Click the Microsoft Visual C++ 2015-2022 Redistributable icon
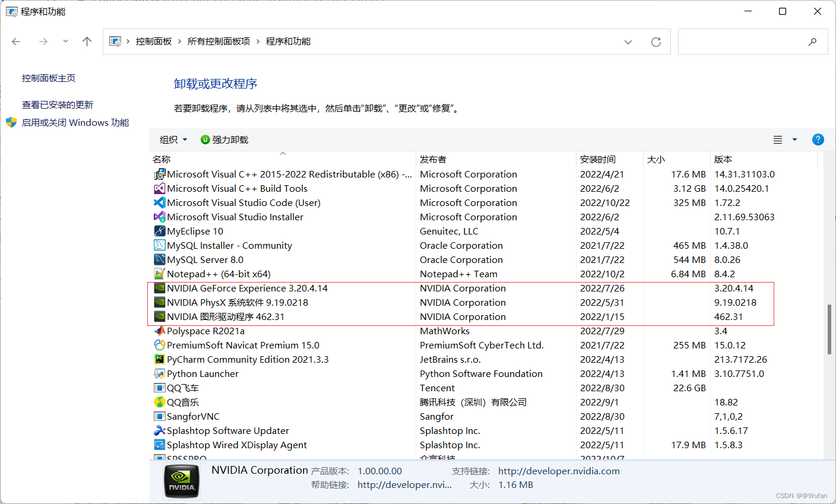This screenshot has width=836, height=504. point(159,175)
